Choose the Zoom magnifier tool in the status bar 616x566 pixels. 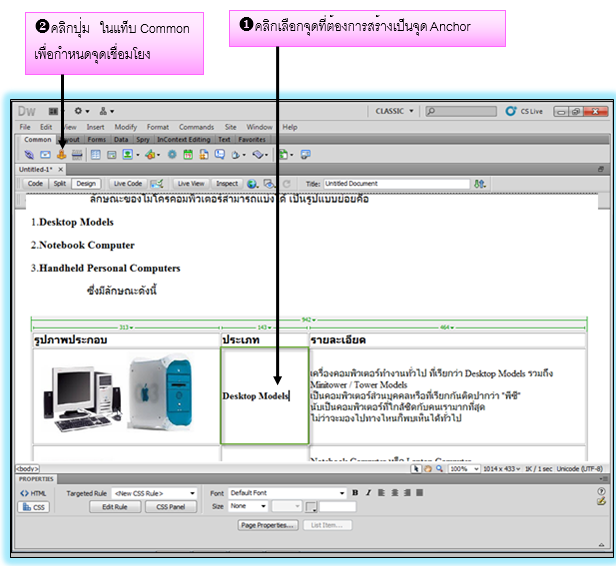[439, 469]
